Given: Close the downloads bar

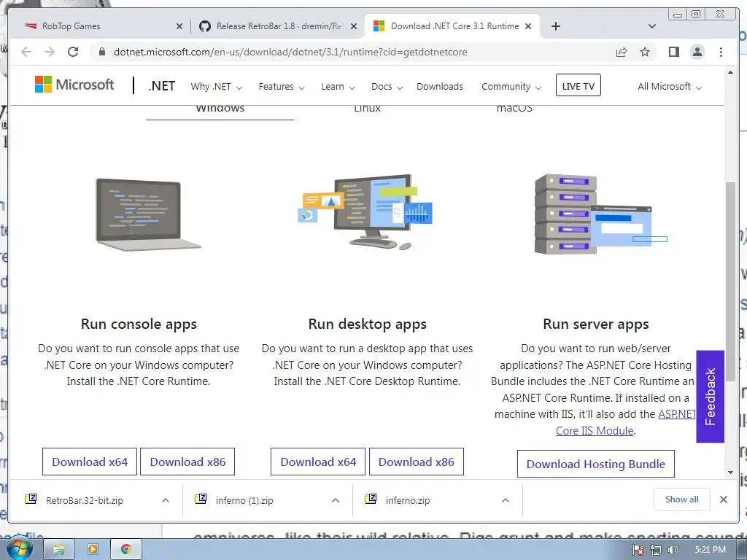Looking at the screenshot, I should point(723,499).
